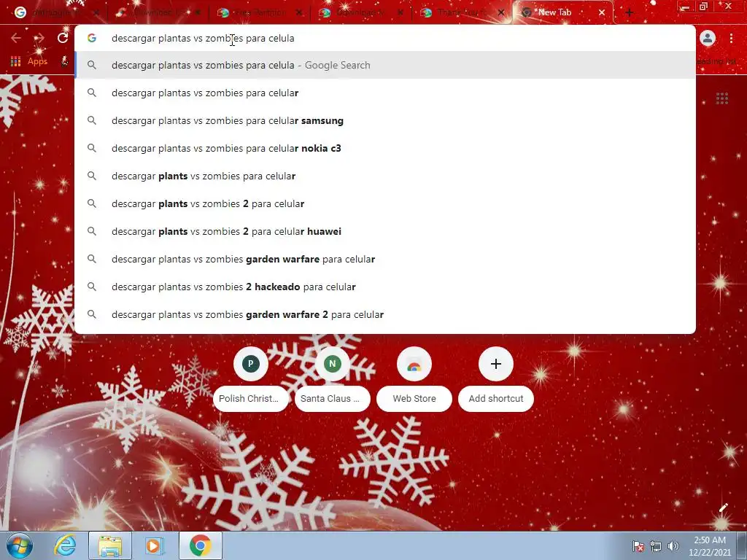Choose the 'celular nokia c3' suggestion

point(385,148)
